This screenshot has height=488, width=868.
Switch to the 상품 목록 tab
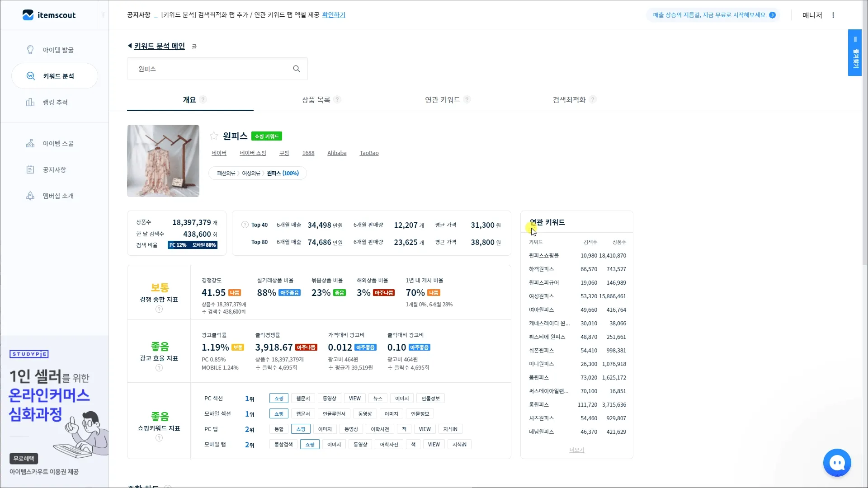pyautogui.click(x=316, y=99)
